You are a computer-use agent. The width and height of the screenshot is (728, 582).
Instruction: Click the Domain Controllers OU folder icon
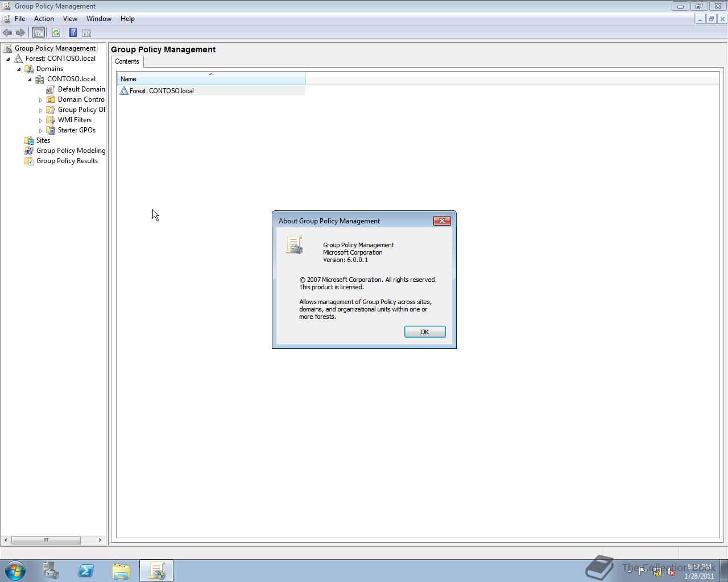(x=51, y=99)
